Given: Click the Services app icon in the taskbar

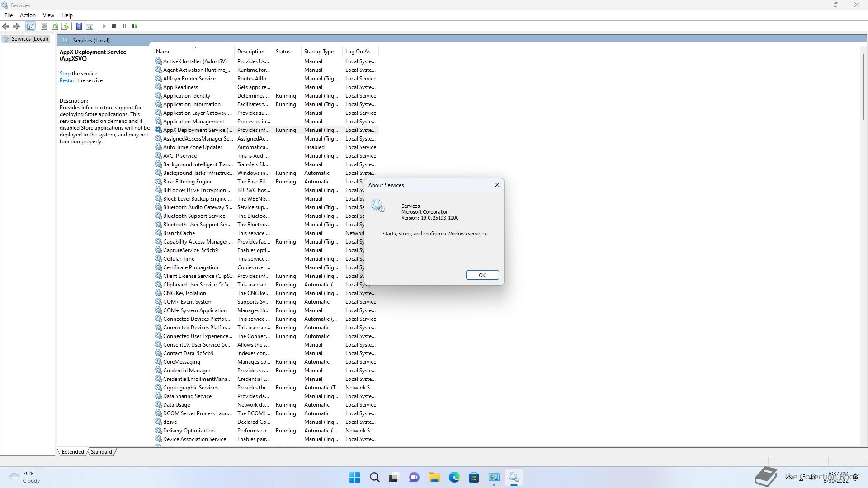Looking at the screenshot, I should pyautogui.click(x=514, y=477).
